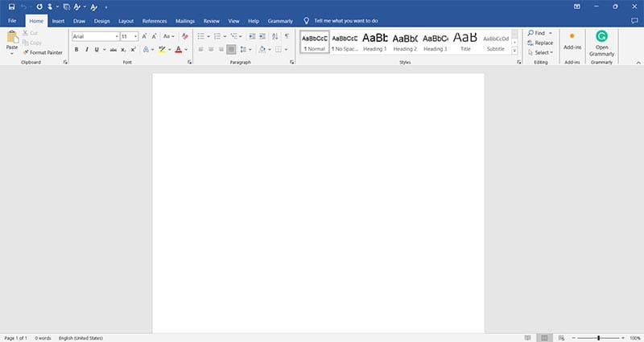Image resolution: width=644 pixels, height=342 pixels.
Task: Switch to Read Mode view in status bar
Action: pyautogui.click(x=528, y=338)
